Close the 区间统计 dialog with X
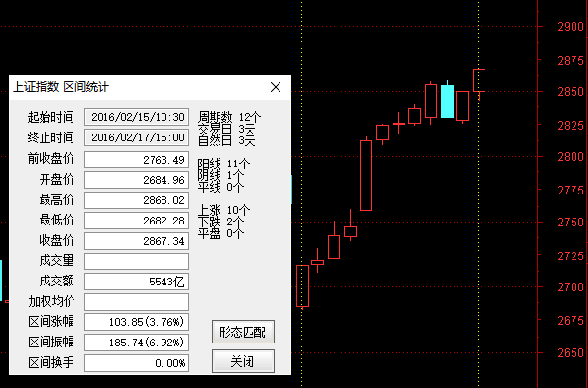 pyautogui.click(x=276, y=87)
